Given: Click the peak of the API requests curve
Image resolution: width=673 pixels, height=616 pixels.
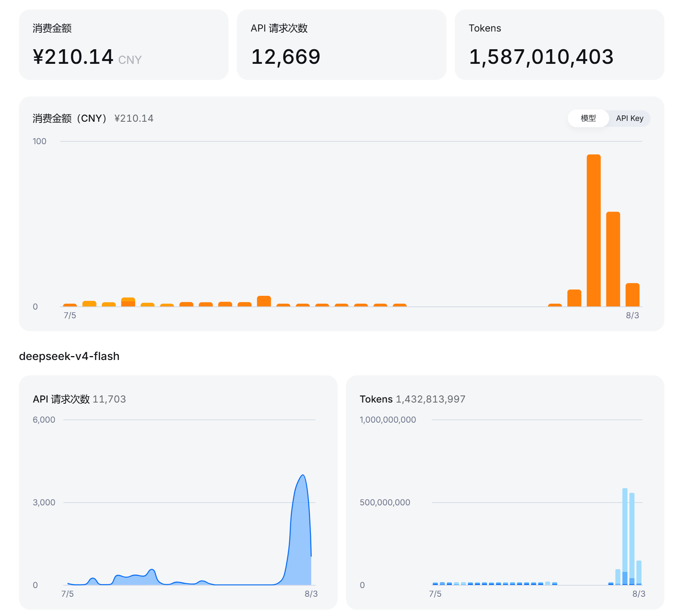Looking at the screenshot, I should click(x=303, y=475).
